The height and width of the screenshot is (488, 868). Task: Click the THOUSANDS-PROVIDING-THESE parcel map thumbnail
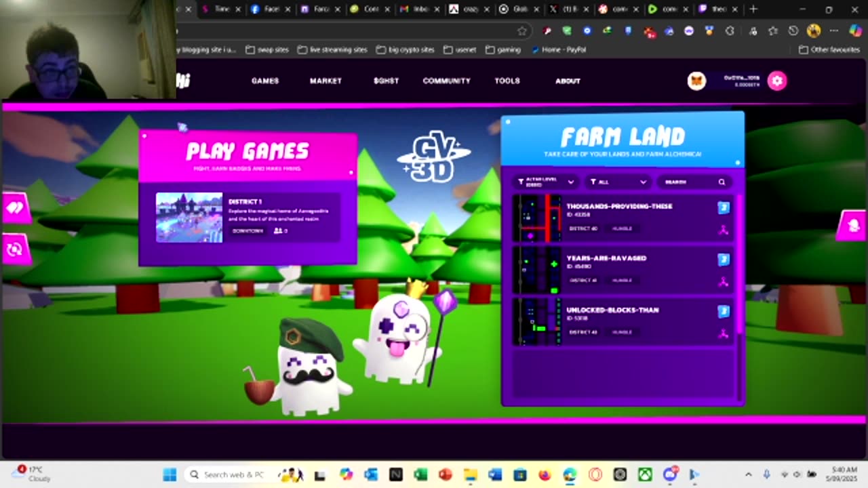tap(537, 218)
